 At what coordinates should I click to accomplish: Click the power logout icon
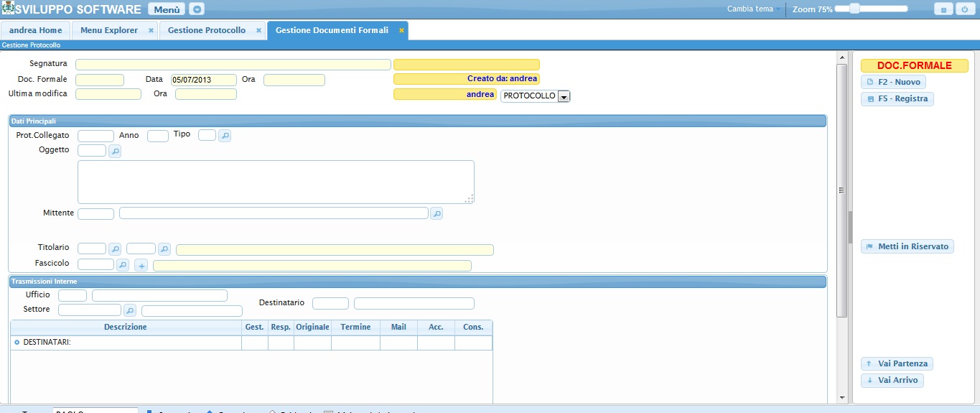click(x=963, y=9)
